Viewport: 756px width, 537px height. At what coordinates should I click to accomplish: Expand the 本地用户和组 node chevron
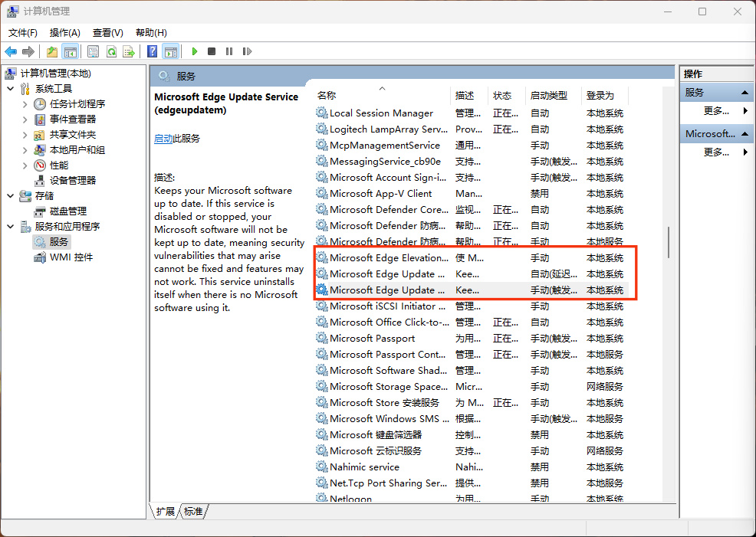(25, 150)
